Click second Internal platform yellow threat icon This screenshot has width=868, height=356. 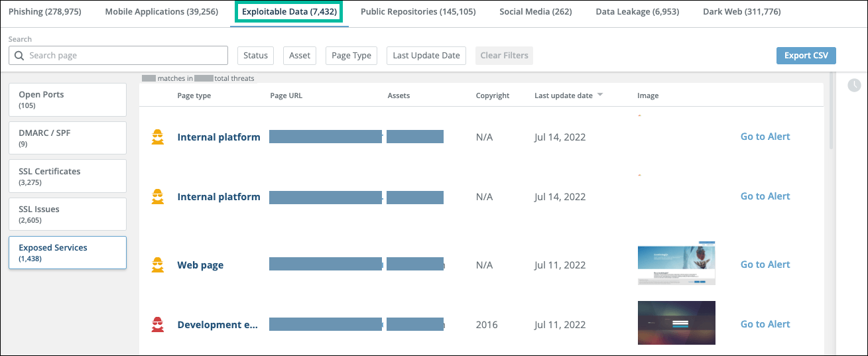[158, 197]
